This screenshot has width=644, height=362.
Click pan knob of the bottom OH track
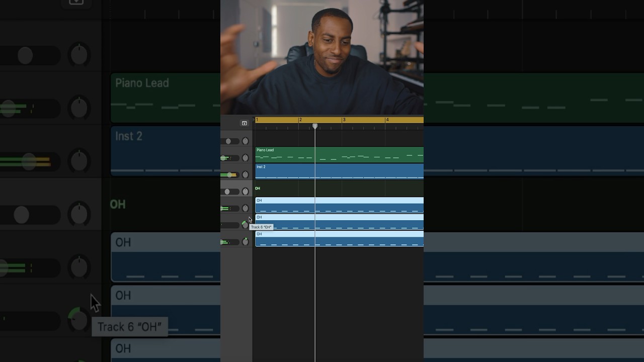[246, 242]
